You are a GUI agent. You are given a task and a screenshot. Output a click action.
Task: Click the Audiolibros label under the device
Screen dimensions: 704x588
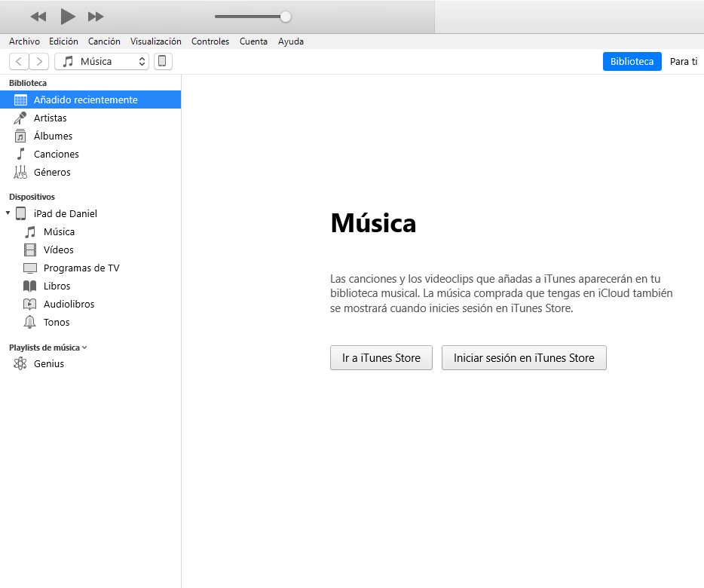(x=69, y=304)
